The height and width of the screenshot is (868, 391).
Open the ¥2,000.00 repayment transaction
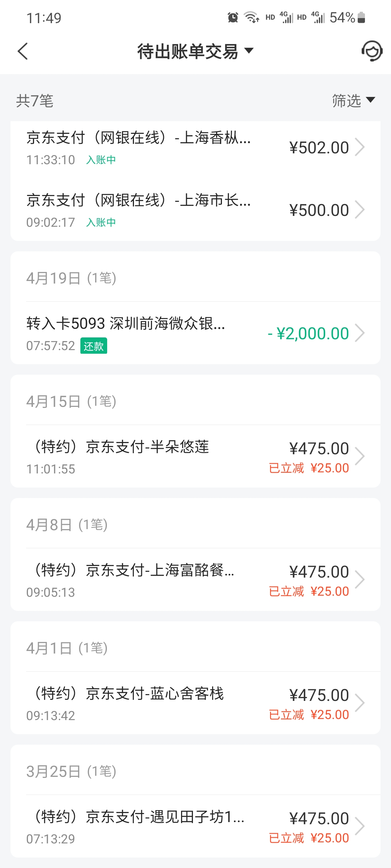[195, 333]
